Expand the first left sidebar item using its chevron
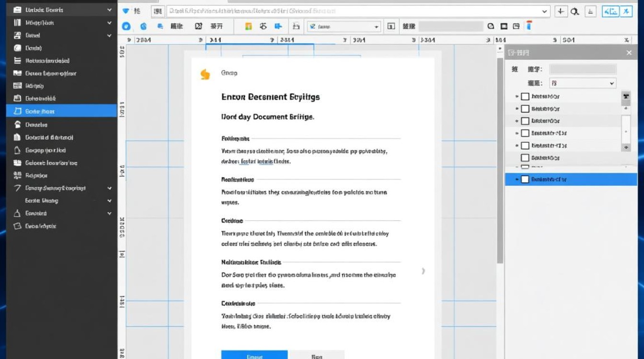 click(110, 10)
